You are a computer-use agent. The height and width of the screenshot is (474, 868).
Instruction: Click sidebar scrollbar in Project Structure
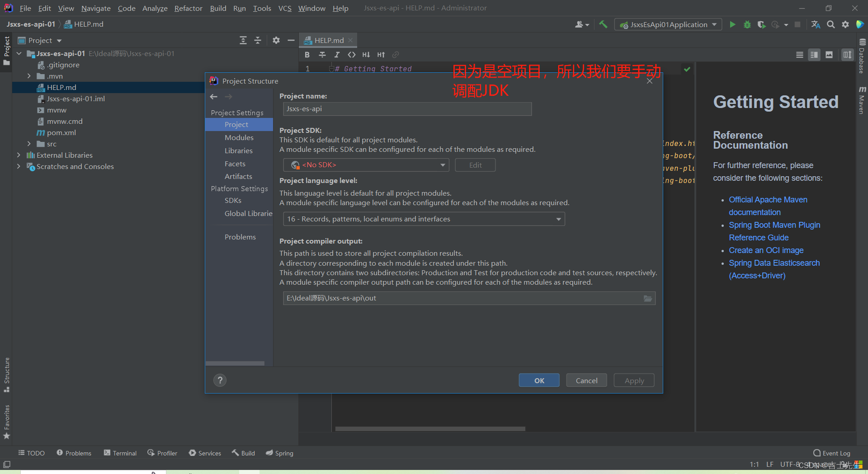235,363
